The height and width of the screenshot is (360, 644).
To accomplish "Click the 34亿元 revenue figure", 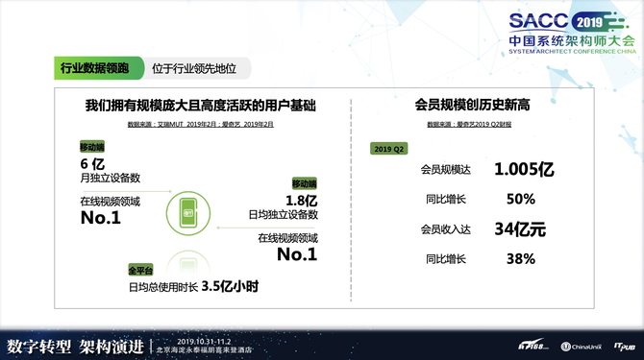I will point(520,228).
